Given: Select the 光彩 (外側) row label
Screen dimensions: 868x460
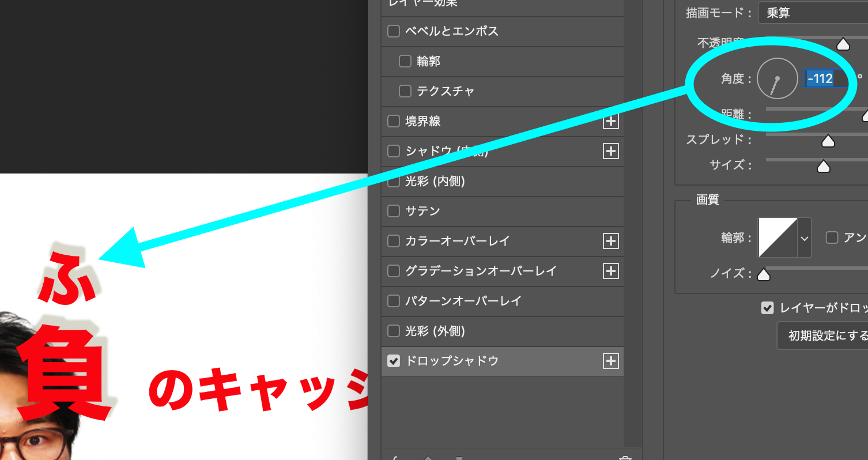Looking at the screenshot, I should [435, 331].
